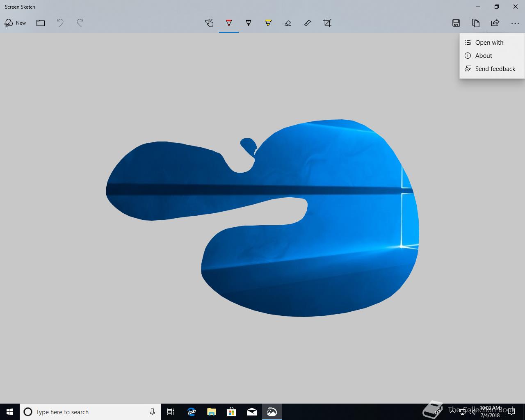Launch Edge Beta from the taskbar
525x420 pixels.
pyautogui.click(x=191, y=412)
